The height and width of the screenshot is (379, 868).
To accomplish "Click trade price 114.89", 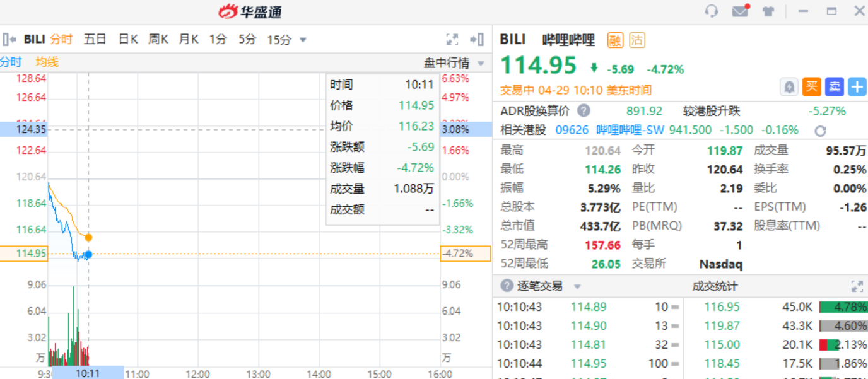I will (x=589, y=307).
